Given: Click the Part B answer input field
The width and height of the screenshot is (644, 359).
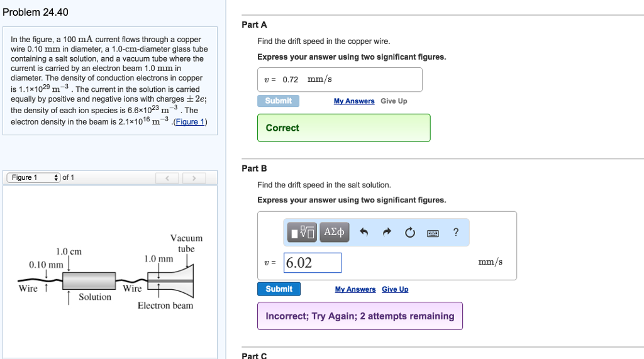Looking at the screenshot, I should (x=312, y=262).
